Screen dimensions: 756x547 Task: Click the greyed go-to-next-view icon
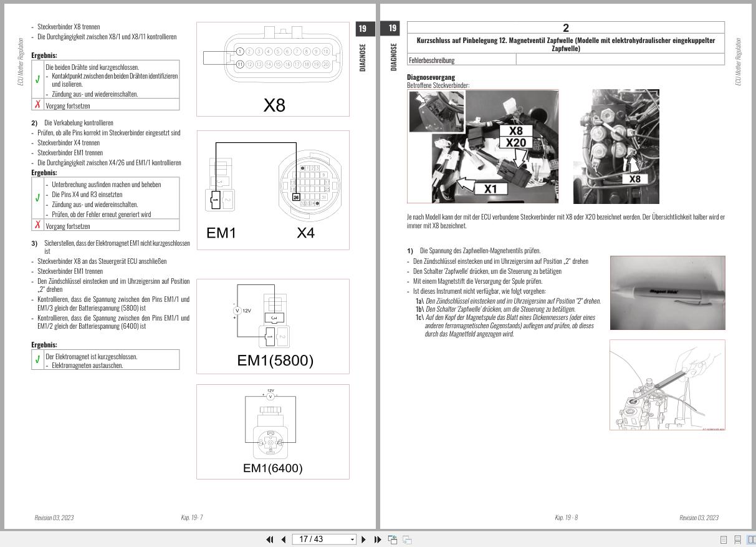pyautogui.click(x=407, y=540)
